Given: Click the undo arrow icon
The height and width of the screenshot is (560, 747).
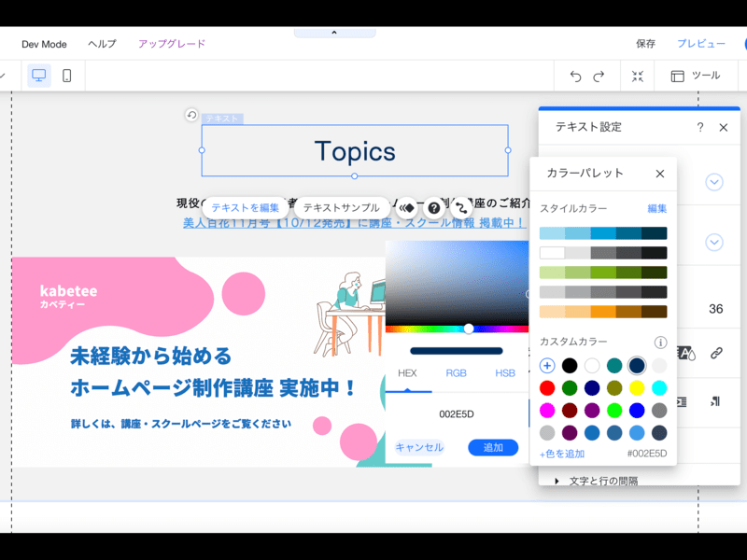Looking at the screenshot, I should [575, 77].
